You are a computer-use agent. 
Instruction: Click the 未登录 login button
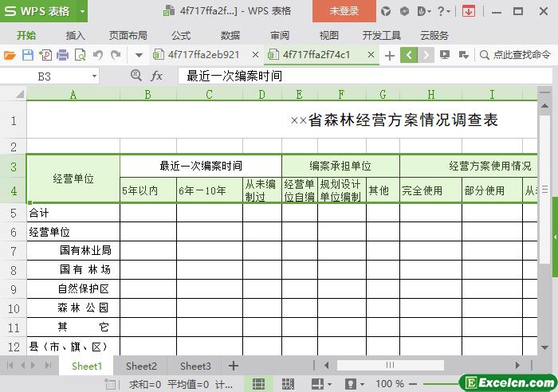click(344, 11)
